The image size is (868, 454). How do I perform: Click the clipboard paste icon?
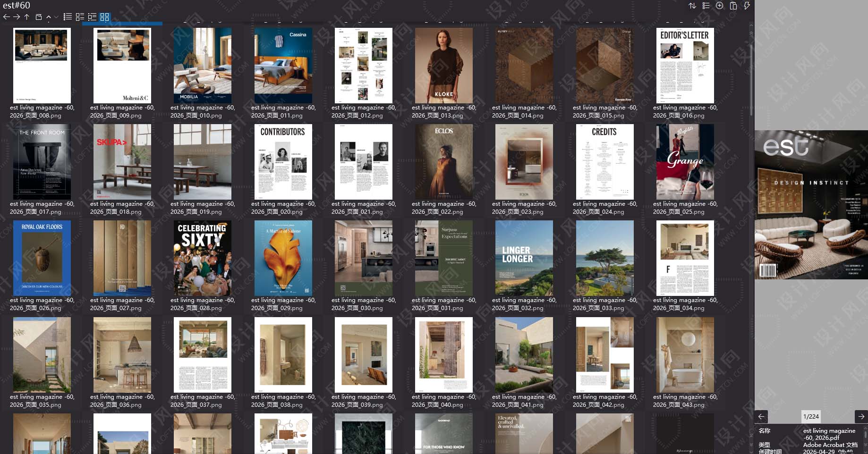point(733,6)
